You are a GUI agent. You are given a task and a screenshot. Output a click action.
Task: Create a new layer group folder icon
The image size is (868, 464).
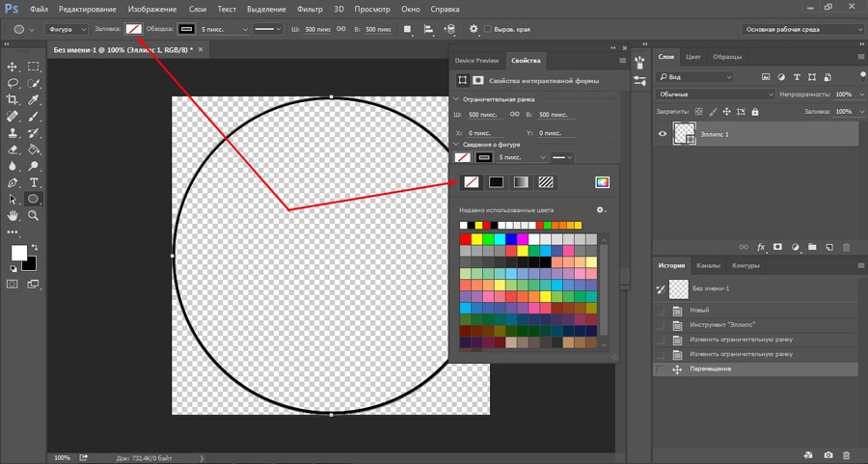coord(812,247)
